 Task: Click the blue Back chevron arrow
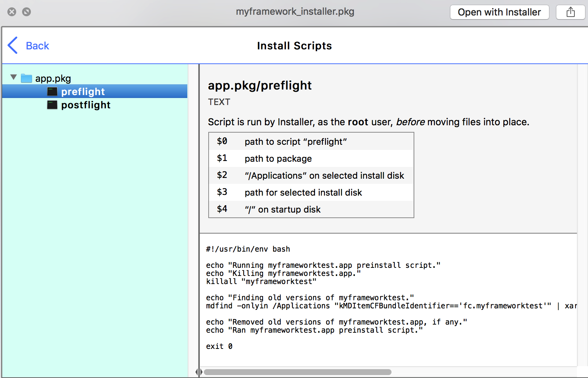[13, 45]
